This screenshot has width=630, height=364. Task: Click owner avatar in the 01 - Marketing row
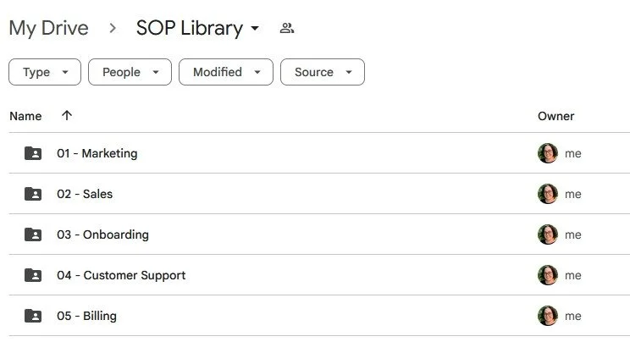tap(548, 153)
